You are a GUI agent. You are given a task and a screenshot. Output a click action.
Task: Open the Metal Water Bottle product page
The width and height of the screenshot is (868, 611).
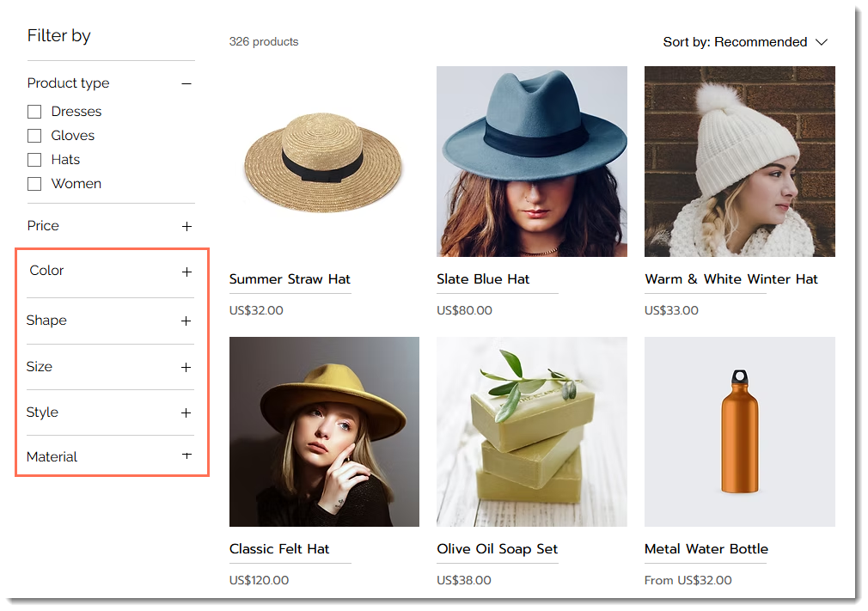click(706, 548)
